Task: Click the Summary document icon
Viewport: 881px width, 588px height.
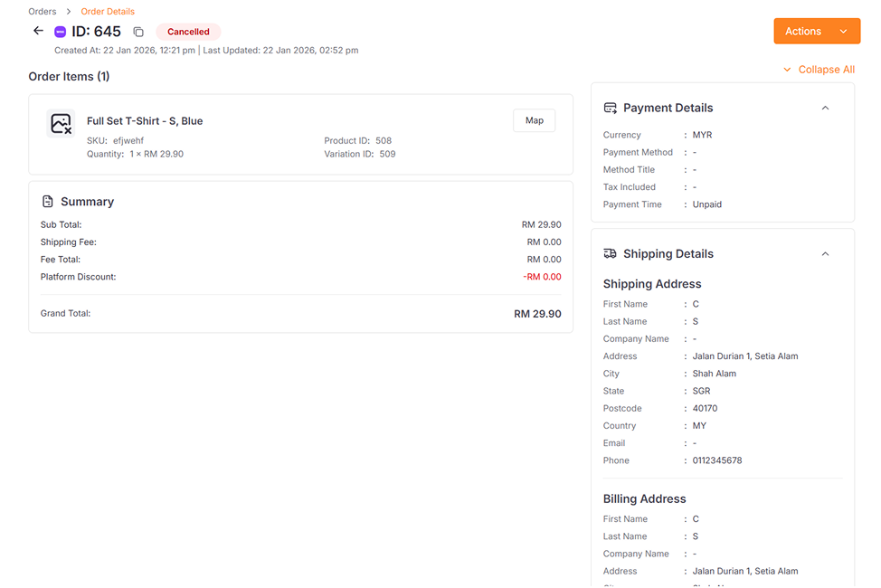Action: pos(48,202)
